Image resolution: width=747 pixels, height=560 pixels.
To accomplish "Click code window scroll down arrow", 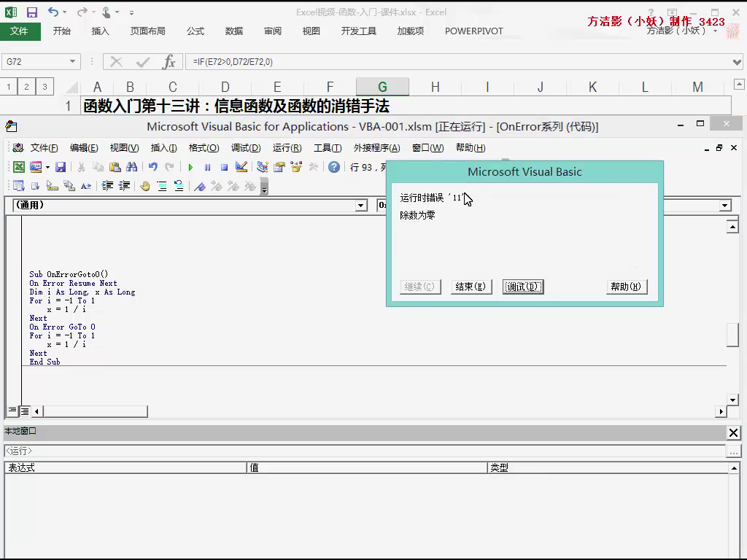I will [732, 400].
